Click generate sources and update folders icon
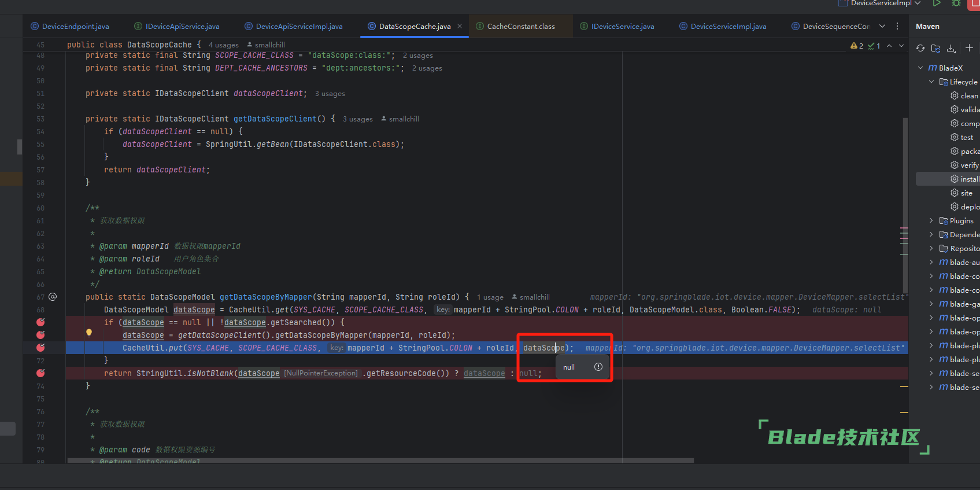This screenshot has height=490, width=980. coord(935,48)
